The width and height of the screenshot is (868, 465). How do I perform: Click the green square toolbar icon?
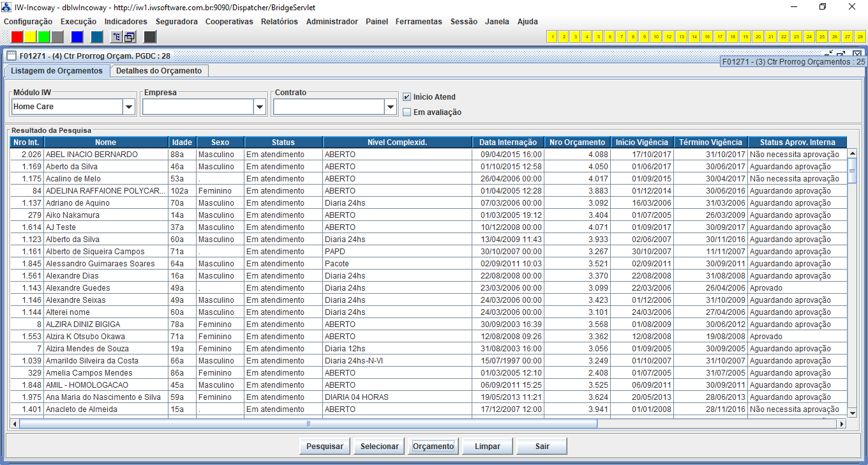click(x=44, y=37)
